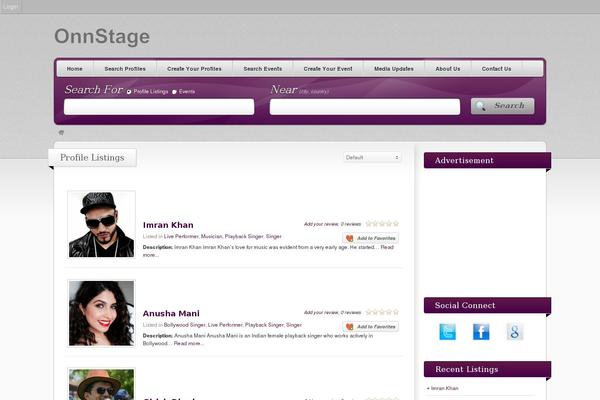Screen dimensions: 600x400
Task: Click the Bollywood Singer category under Anusha Mani
Action: (184, 325)
